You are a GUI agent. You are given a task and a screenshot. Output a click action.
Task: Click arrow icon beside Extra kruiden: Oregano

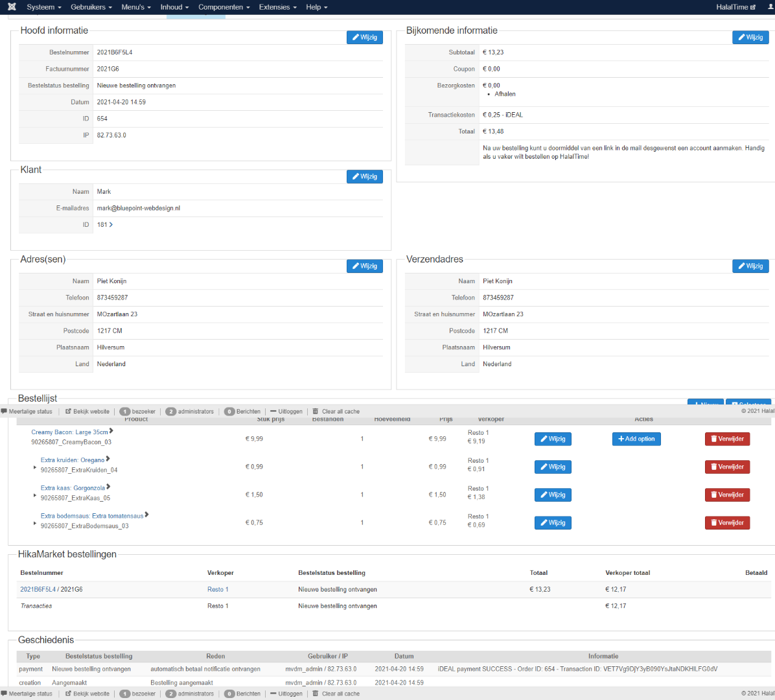108,459
